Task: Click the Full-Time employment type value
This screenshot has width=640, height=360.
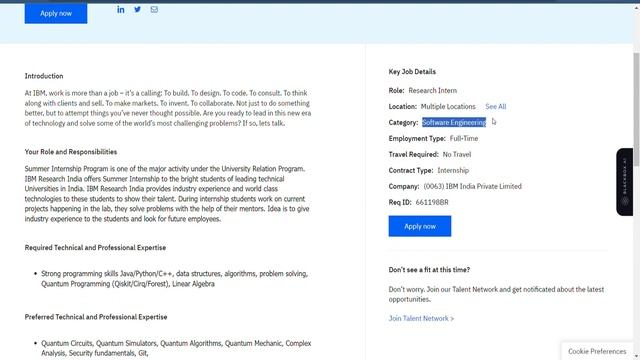Action: coord(464,138)
